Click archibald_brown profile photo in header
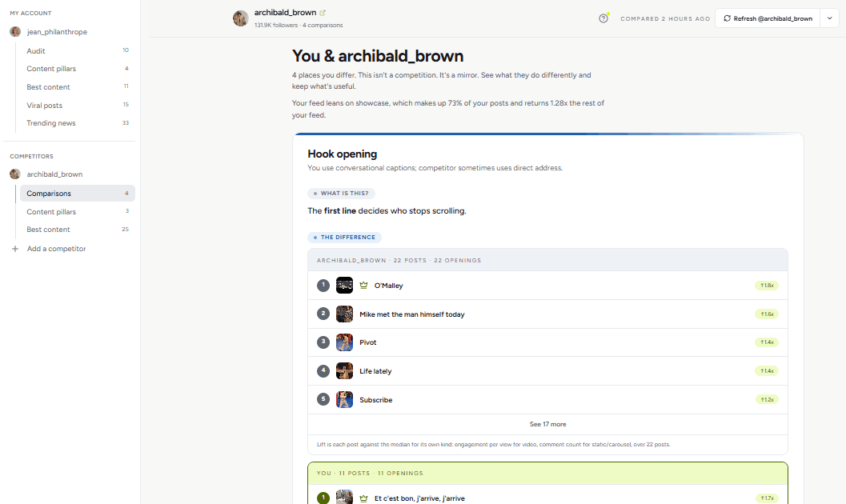Screen dimensions: 846x504 241,18
